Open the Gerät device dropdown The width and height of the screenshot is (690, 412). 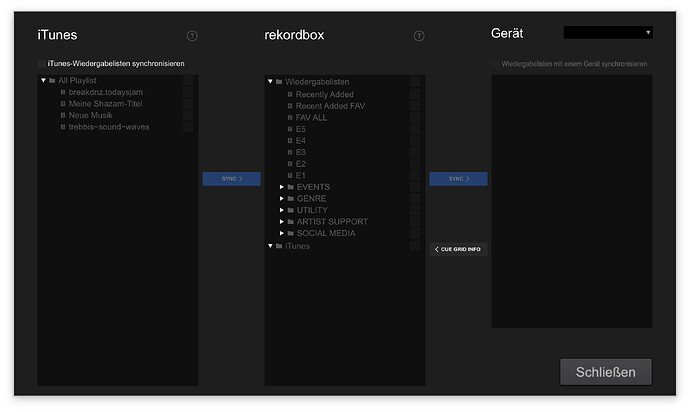pyautogui.click(x=608, y=33)
